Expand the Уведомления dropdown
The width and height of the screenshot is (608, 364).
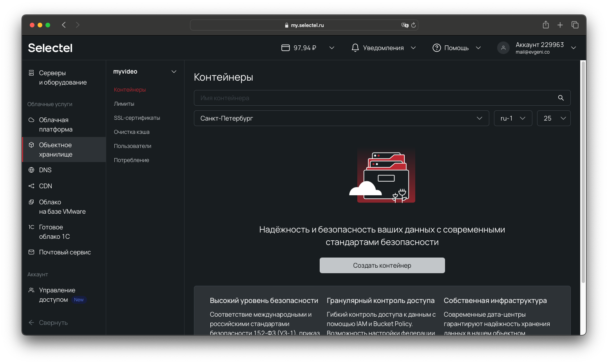(413, 48)
